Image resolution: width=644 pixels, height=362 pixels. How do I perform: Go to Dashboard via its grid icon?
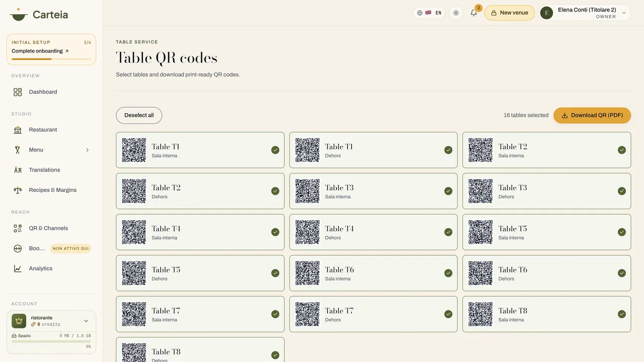coord(18,92)
